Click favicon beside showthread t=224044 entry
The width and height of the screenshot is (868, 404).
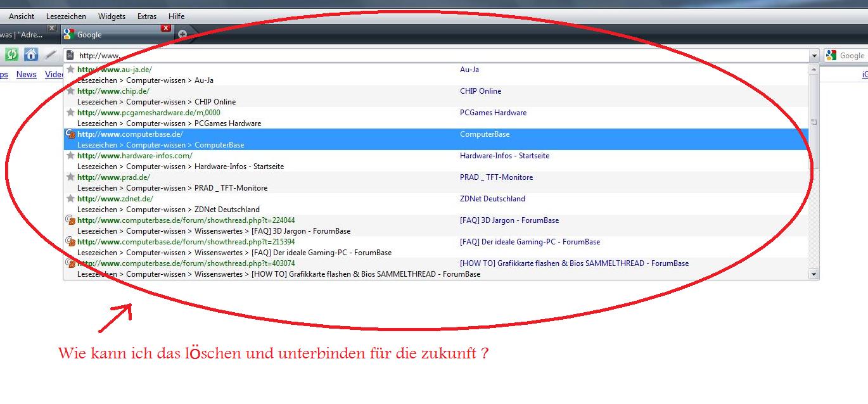[x=70, y=220]
